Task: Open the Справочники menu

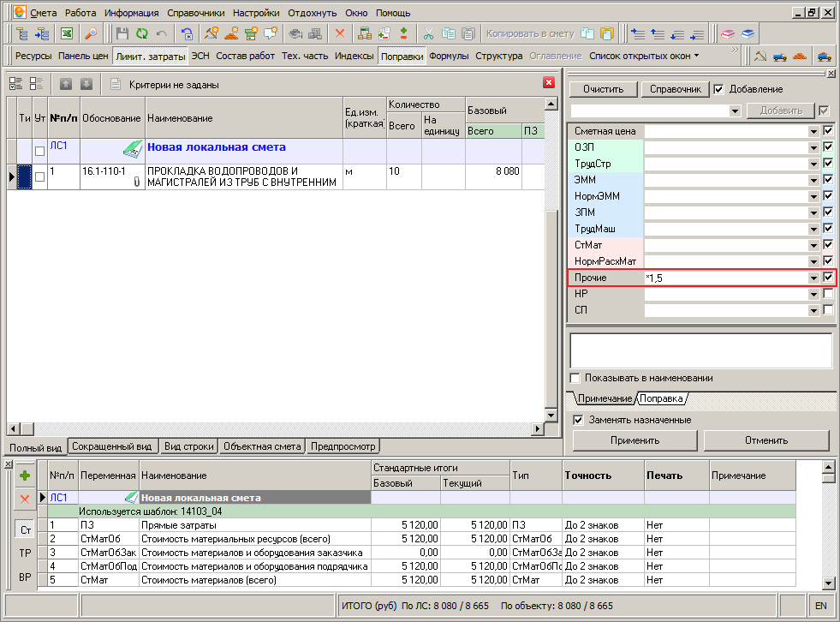Action: (x=195, y=13)
